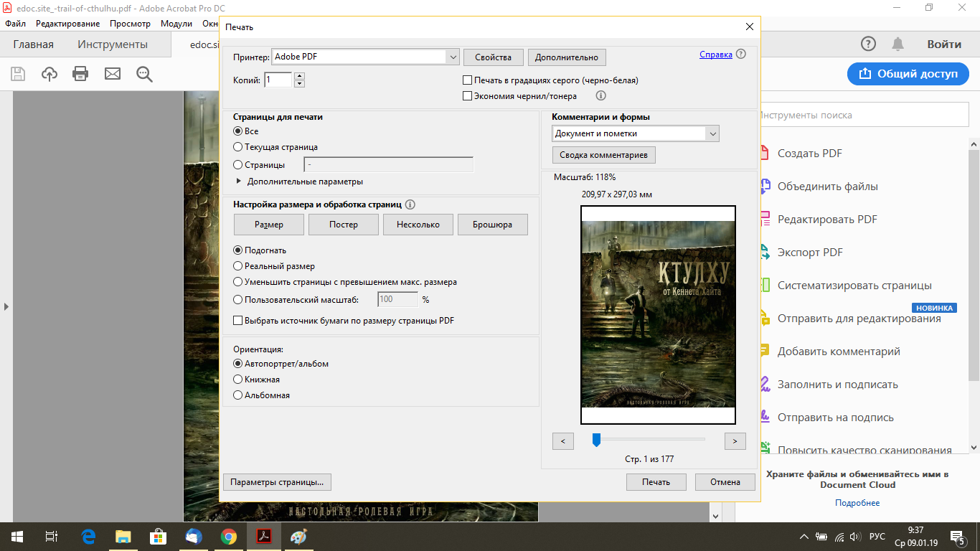The width and height of the screenshot is (980, 551).
Task: Click the Справка link
Action: tap(715, 55)
